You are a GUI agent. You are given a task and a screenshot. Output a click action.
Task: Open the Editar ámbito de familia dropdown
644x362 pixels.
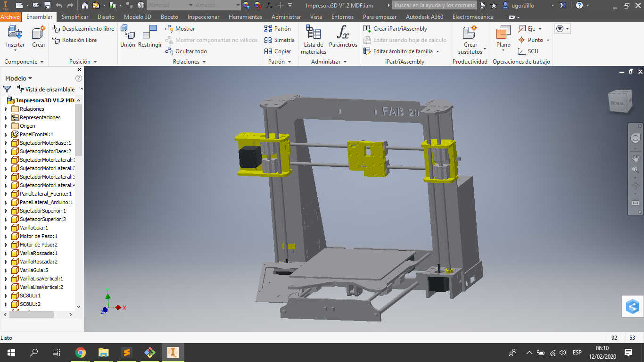coord(438,51)
